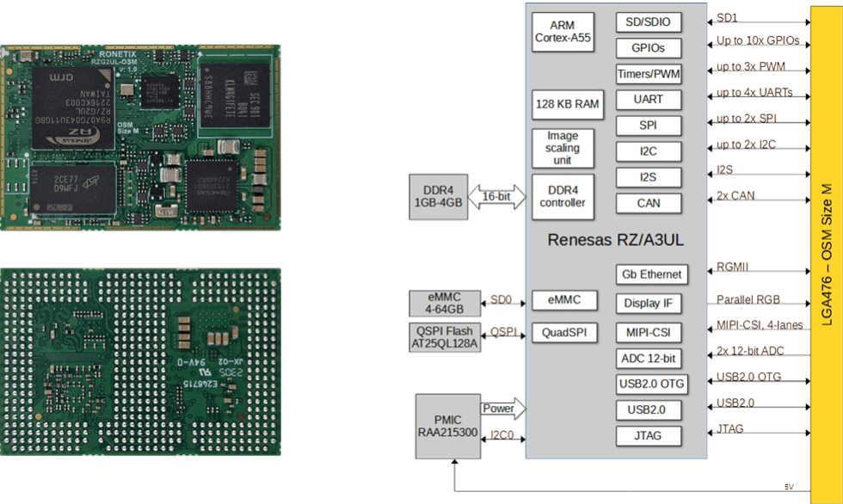Click the USB2.0 OTG signal label outside the chip
This screenshot has height=504, width=843.
coord(749,377)
